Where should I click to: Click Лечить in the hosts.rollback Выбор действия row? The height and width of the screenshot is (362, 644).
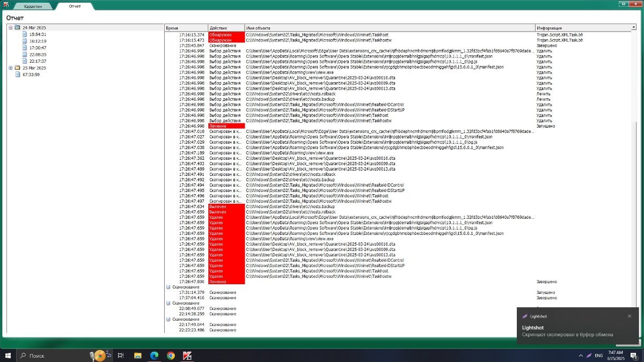(543, 94)
